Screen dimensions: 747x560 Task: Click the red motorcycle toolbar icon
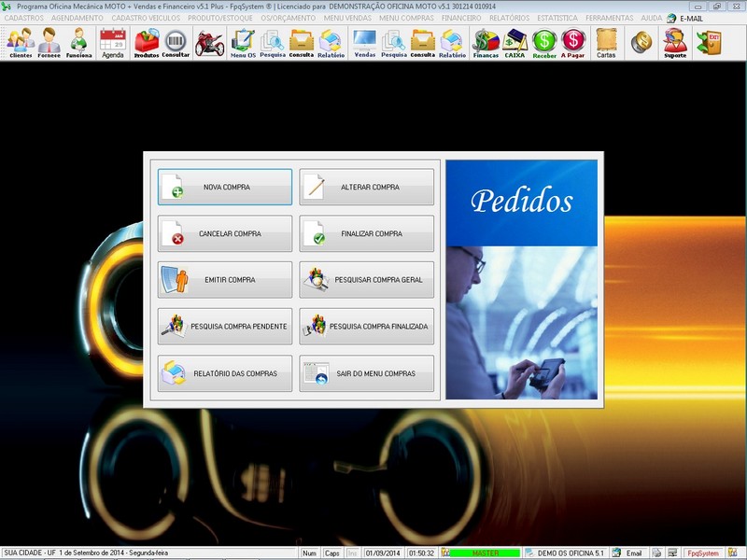click(209, 43)
